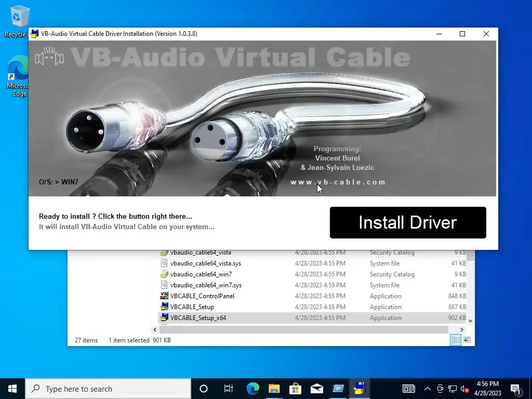Screen dimensions: 532x399
Task: Select the VBCABLE_Setup_x64 application icon
Action: click(x=164, y=317)
